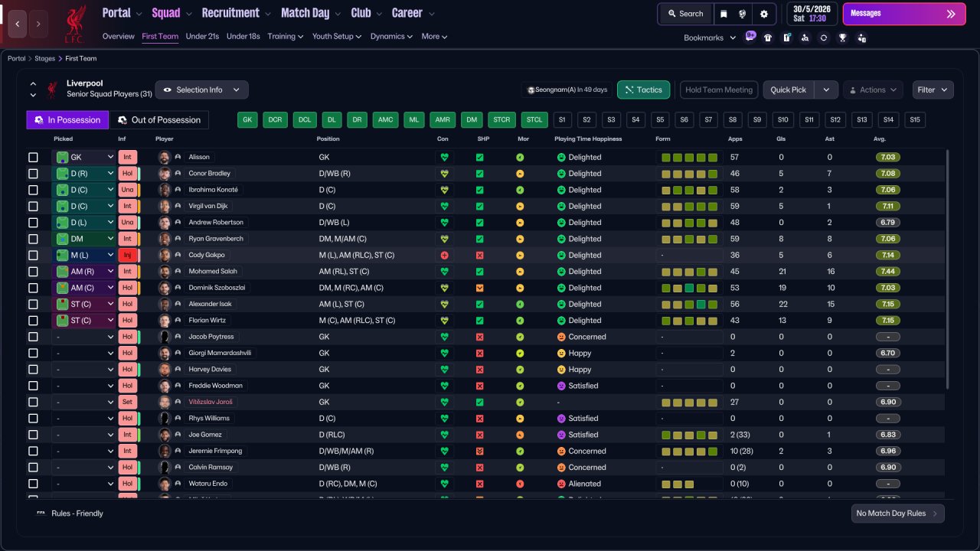The image size is (980, 551).
Task: Open the 9+ notifications chat icon
Action: 750,37
